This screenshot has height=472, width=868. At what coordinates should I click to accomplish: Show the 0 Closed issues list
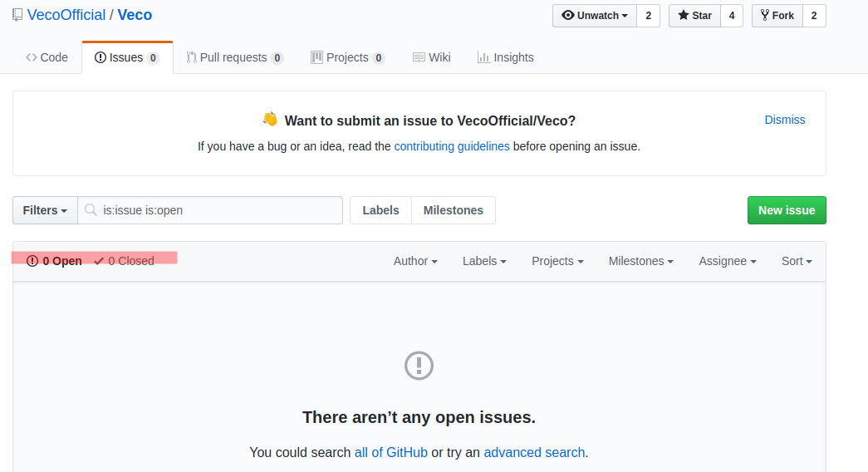click(x=124, y=261)
